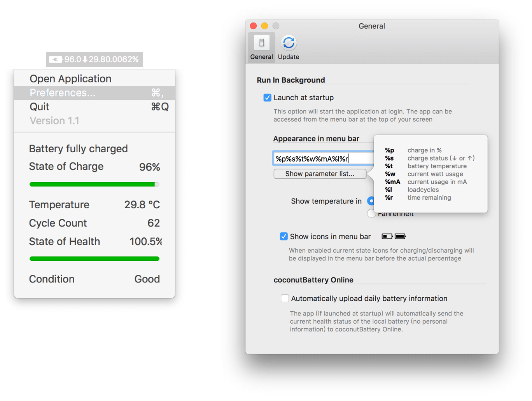Click the %l loadcycles parameter
This screenshot has width=532, height=401.
point(411,190)
